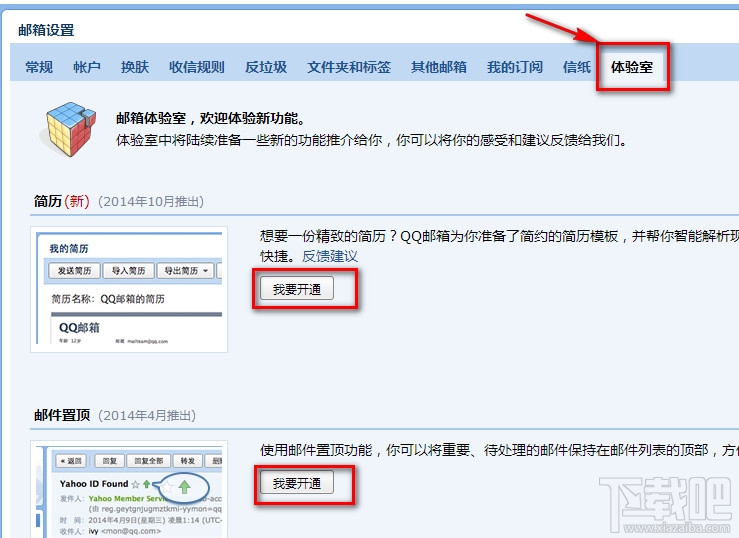The image size is (739, 538).
Task: Click the 我的简历 preview thumbnail
Action: coord(129,290)
